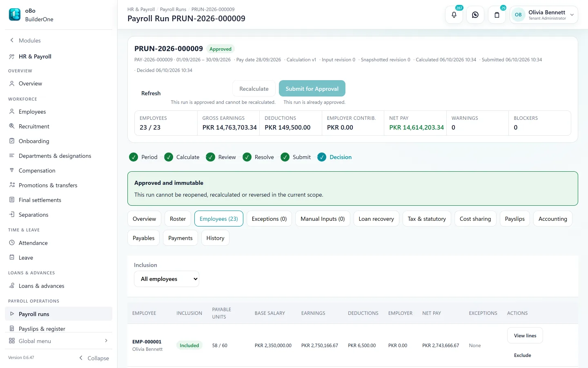This screenshot has height=368, width=588.
Task: Click the Compensation icon in sidebar
Action: [12, 171]
